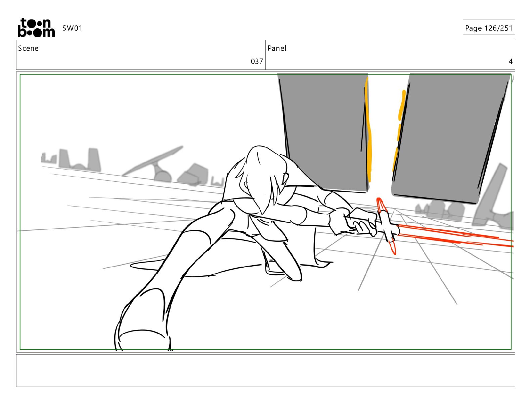Select the scene number 037
532x411 pixels.
[257, 61]
